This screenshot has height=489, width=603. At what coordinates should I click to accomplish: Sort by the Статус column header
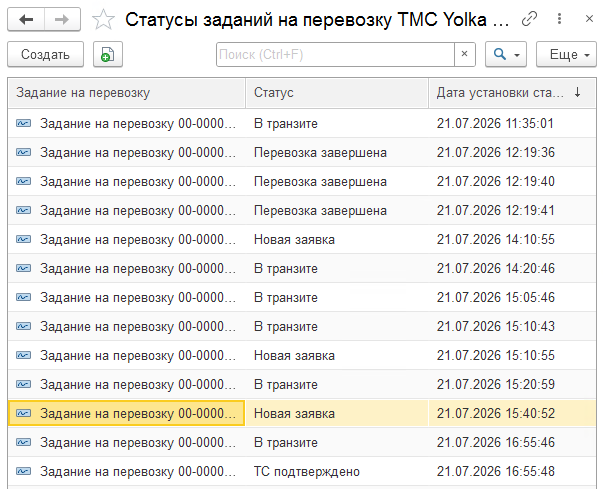[337, 93]
